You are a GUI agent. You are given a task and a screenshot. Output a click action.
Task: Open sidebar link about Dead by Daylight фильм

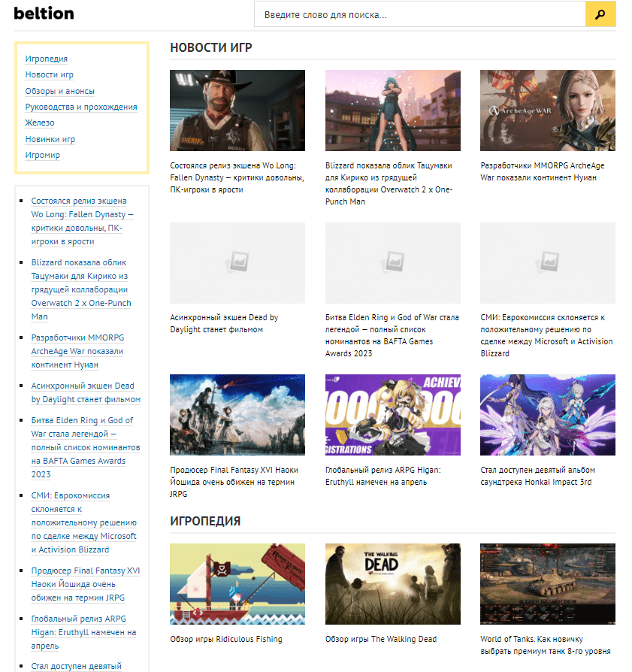click(x=86, y=392)
